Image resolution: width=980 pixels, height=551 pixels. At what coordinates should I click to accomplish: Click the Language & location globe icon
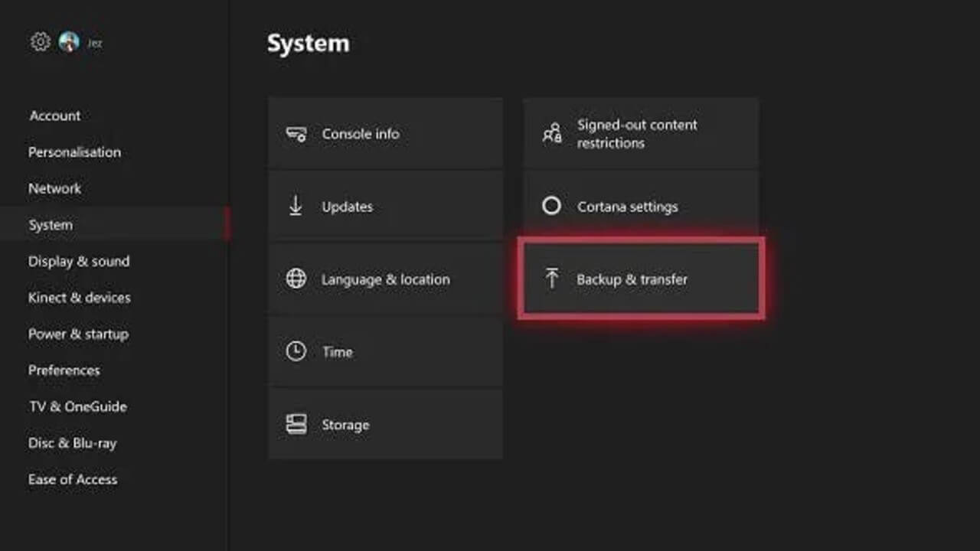[x=296, y=279]
